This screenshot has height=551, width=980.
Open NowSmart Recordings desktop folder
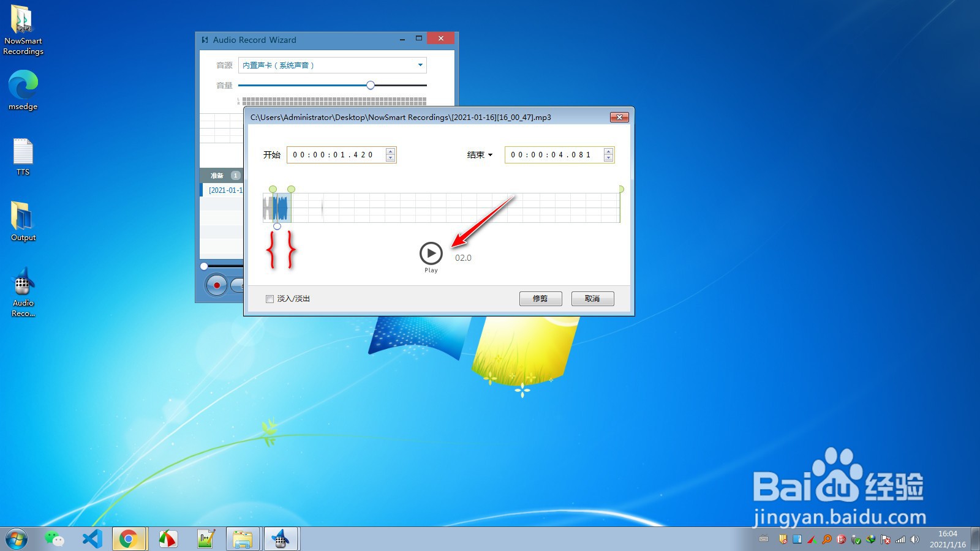click(x=23, y=30)
